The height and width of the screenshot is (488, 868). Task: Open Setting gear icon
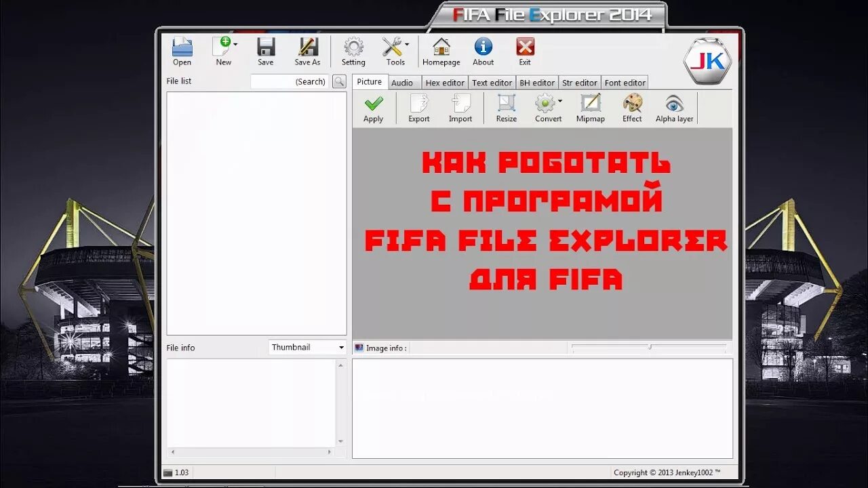[353, 47]
